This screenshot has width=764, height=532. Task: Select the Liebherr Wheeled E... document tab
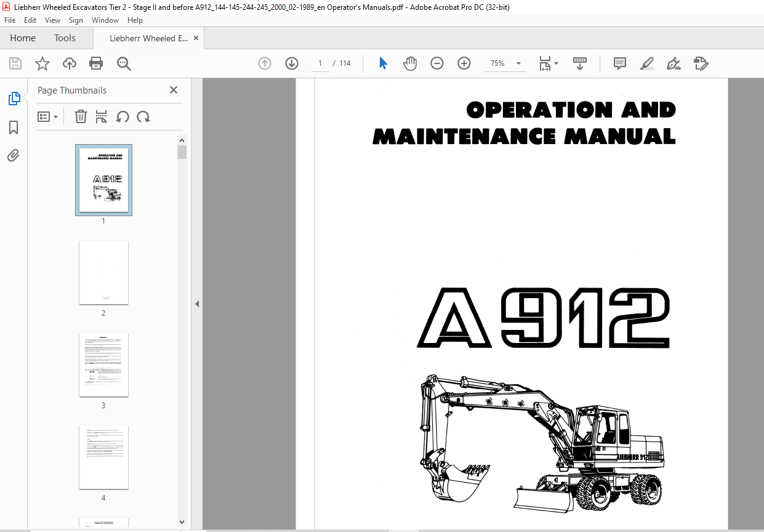(x=148, y=38)
